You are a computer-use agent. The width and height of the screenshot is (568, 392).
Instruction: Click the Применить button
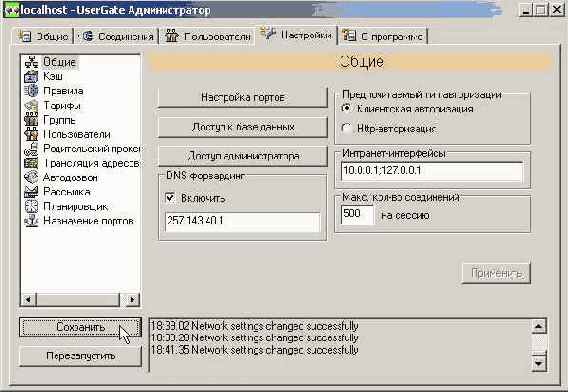tap(496, 273)
